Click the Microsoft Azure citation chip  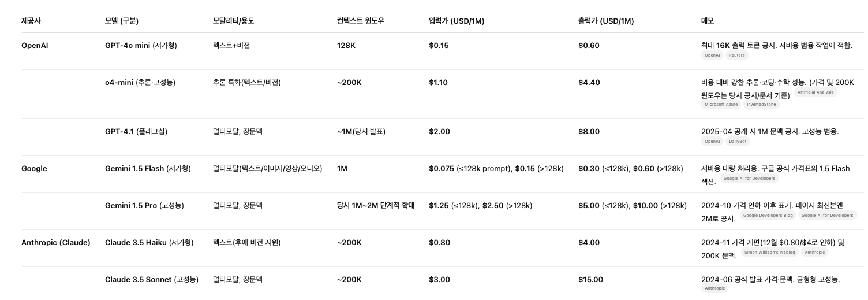click(721, 105)
